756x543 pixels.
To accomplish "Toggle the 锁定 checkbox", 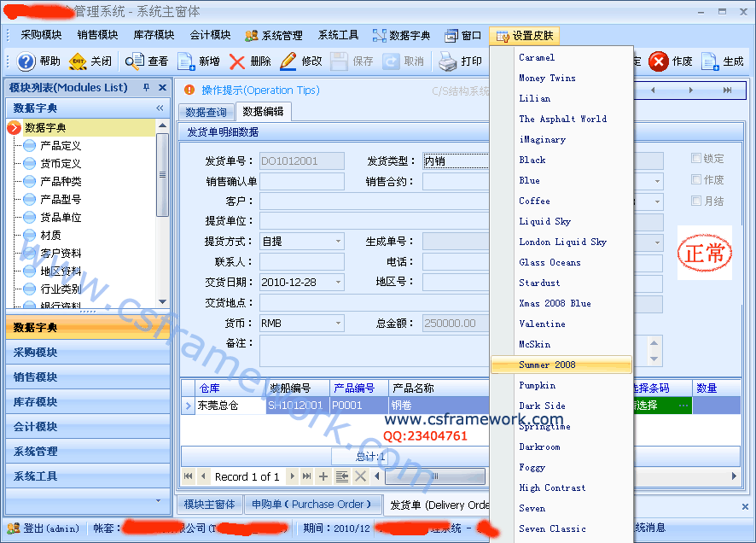I will (x=696, y=159).
